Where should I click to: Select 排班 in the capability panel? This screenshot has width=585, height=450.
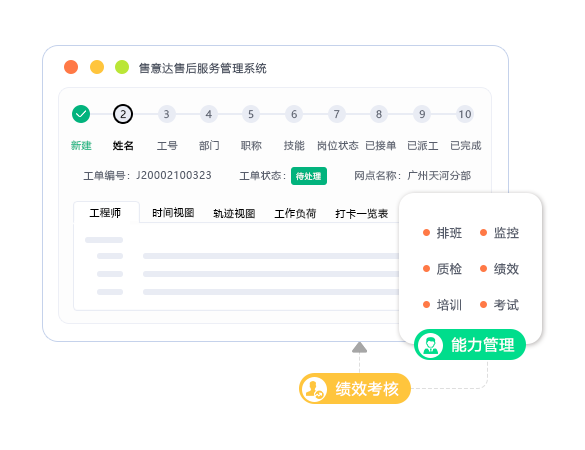[x=442, y=233]
